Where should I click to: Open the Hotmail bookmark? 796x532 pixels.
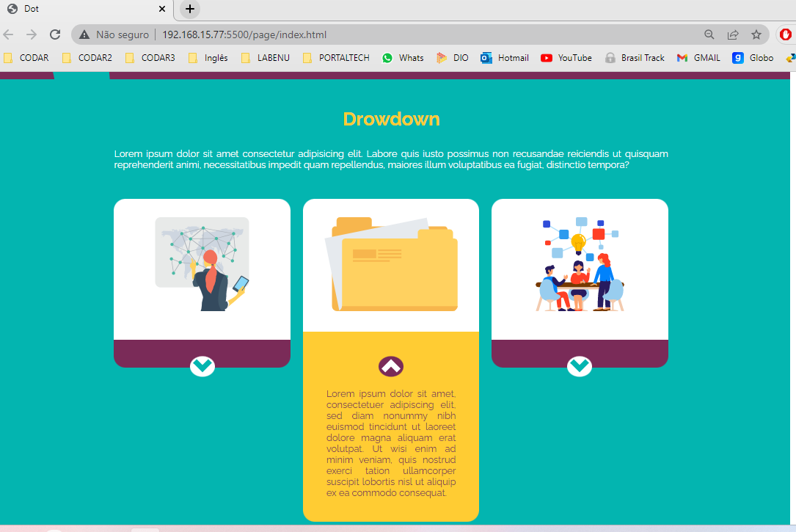point(505,58)
